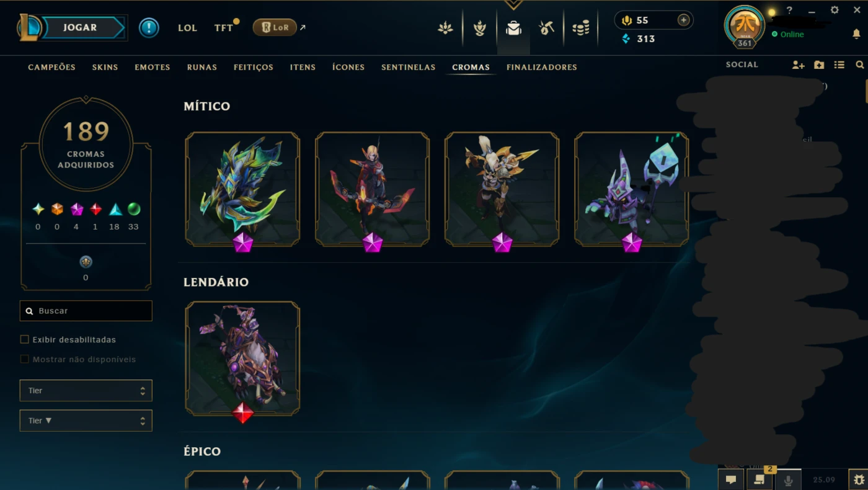
Task: Mute the voice microphone button
Action: (x=789, y=479)
